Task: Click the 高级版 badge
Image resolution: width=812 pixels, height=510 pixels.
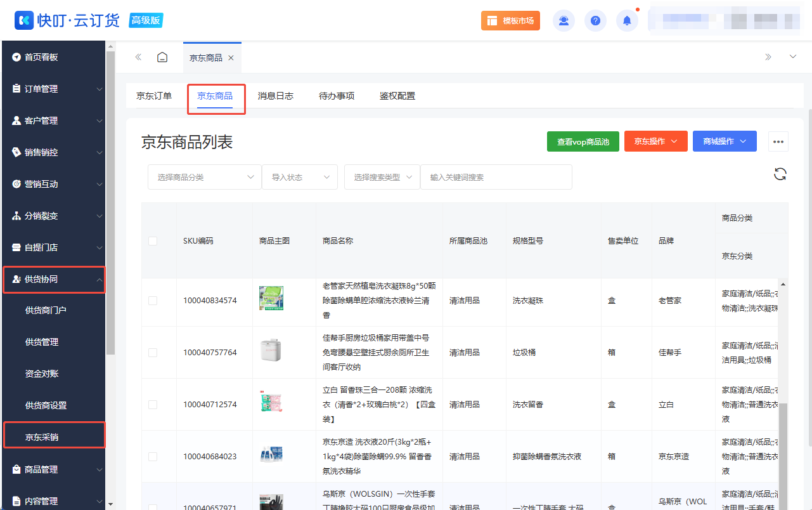Action: [x=146, y=20]
